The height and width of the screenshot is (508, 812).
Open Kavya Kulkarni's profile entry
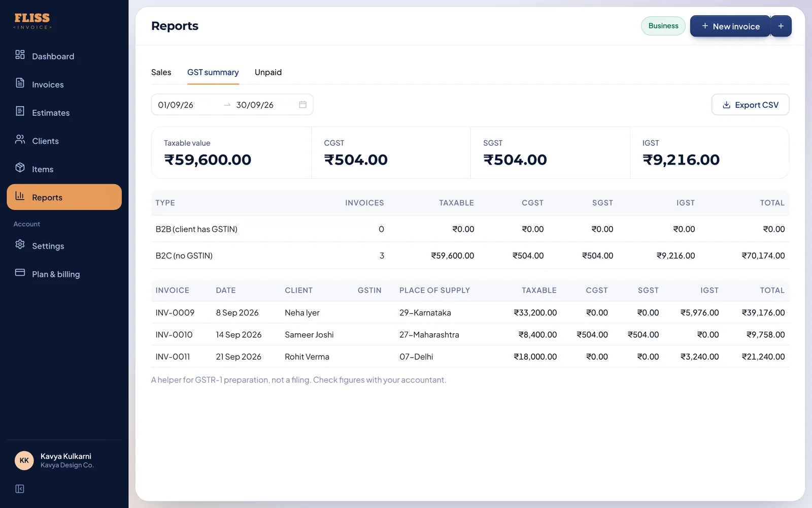click(64, 460)
